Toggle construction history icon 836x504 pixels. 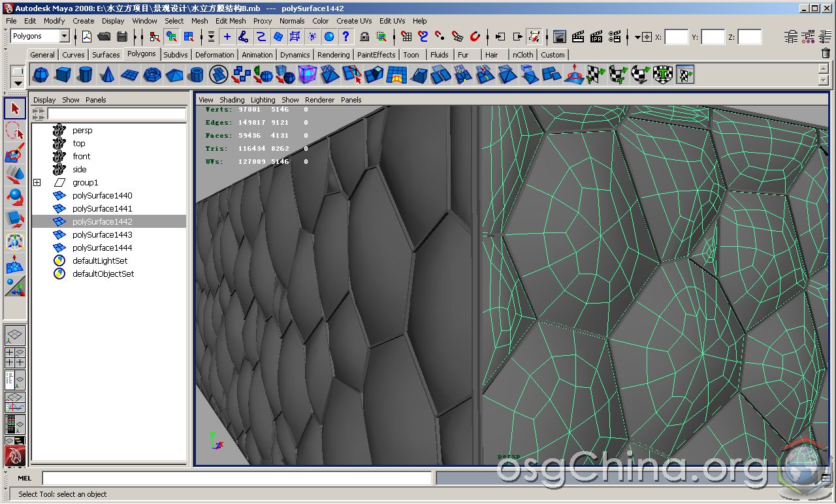pyautogui.click(x=535, y=37)
